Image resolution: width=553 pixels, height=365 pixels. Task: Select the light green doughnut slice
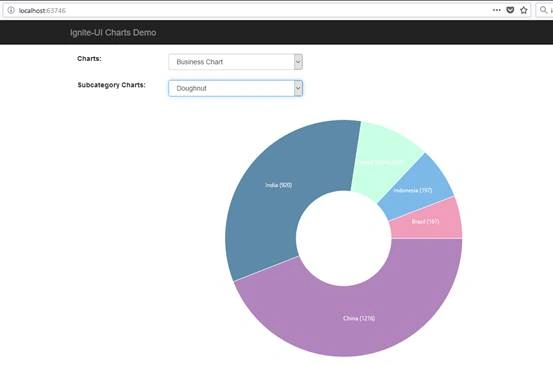(x=381, y=162)
